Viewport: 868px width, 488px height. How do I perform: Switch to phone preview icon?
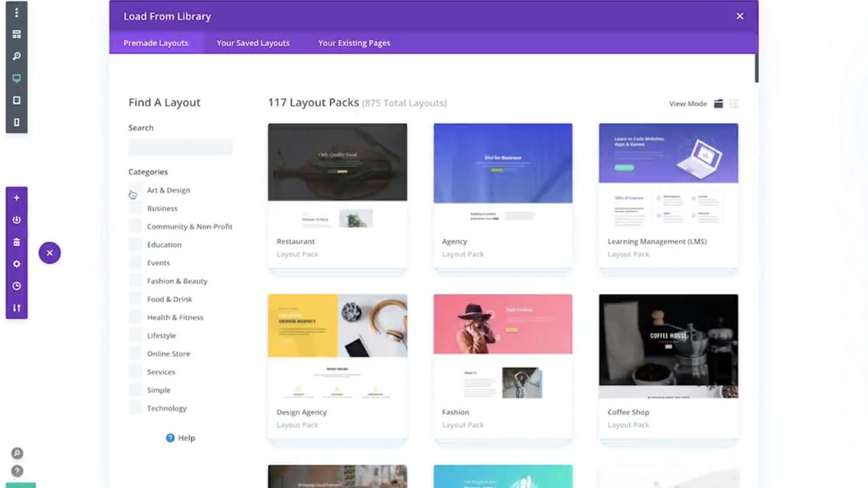pyautogui.click(x=16, y=123)
